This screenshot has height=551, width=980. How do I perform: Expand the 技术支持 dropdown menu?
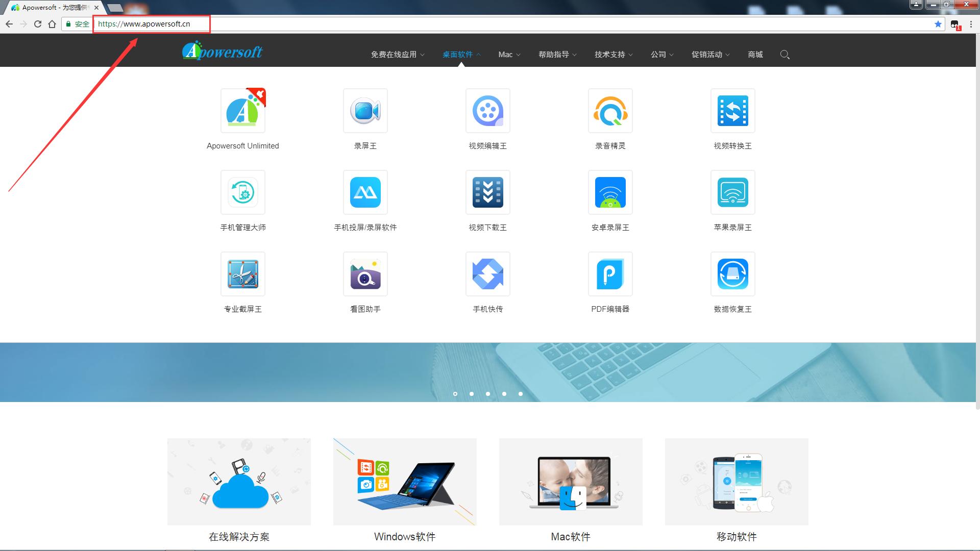pos(613,55)
